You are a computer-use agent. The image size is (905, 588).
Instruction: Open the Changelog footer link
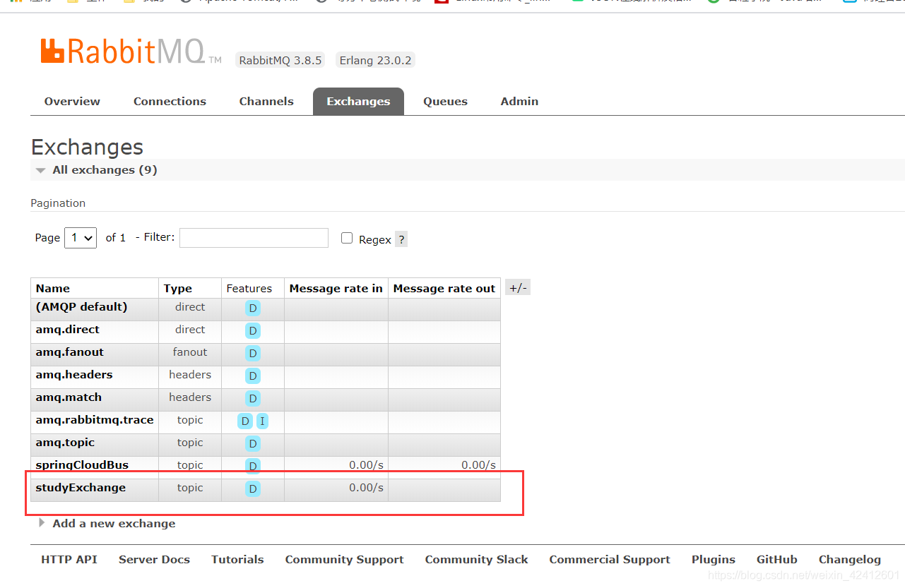pos(850,560)
